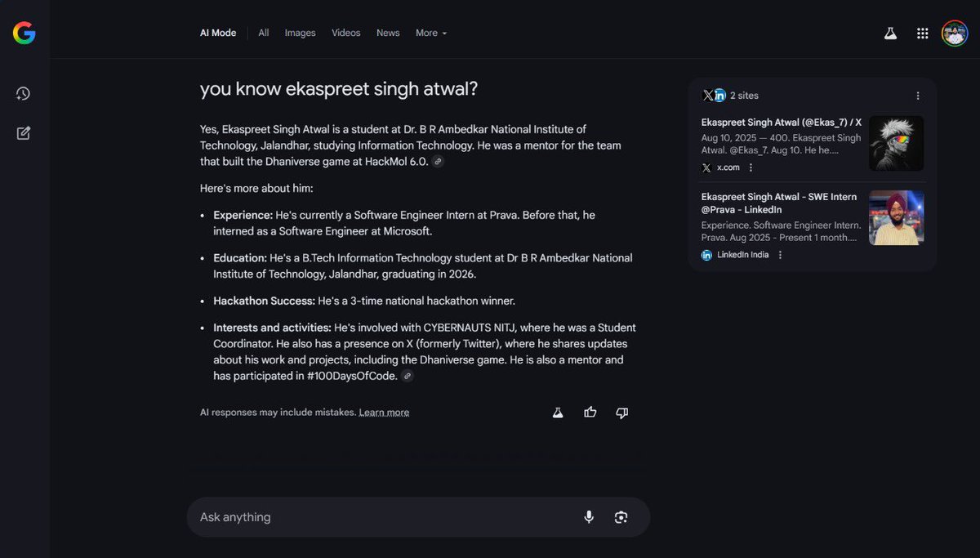The width and height of the screenshot is (980, 558).
Task: Switch to the Images tab
Action: [300, 33]
